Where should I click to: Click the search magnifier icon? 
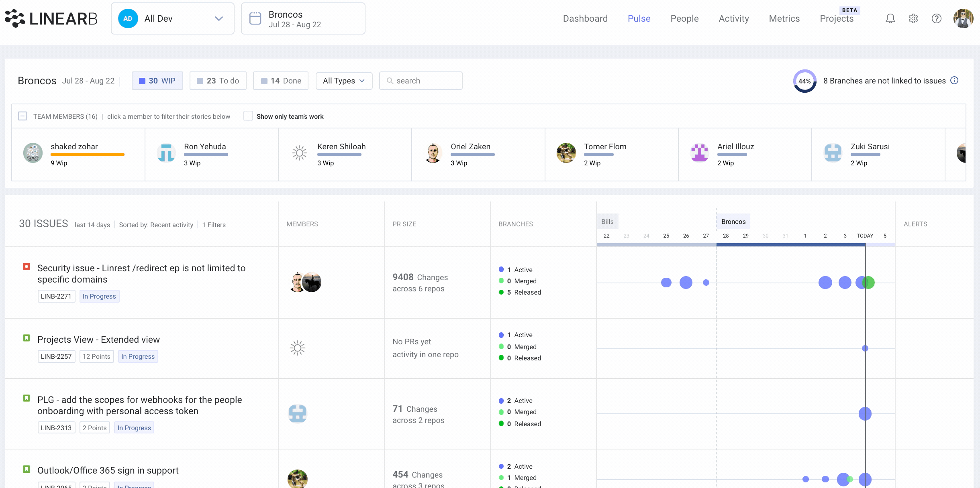click(x=390, y=81)
